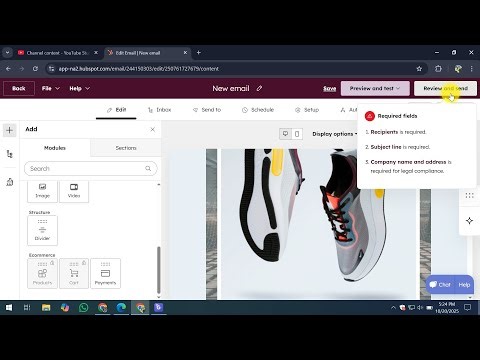Open the Add modules plus icon in the sidebar

click(9, 130)
